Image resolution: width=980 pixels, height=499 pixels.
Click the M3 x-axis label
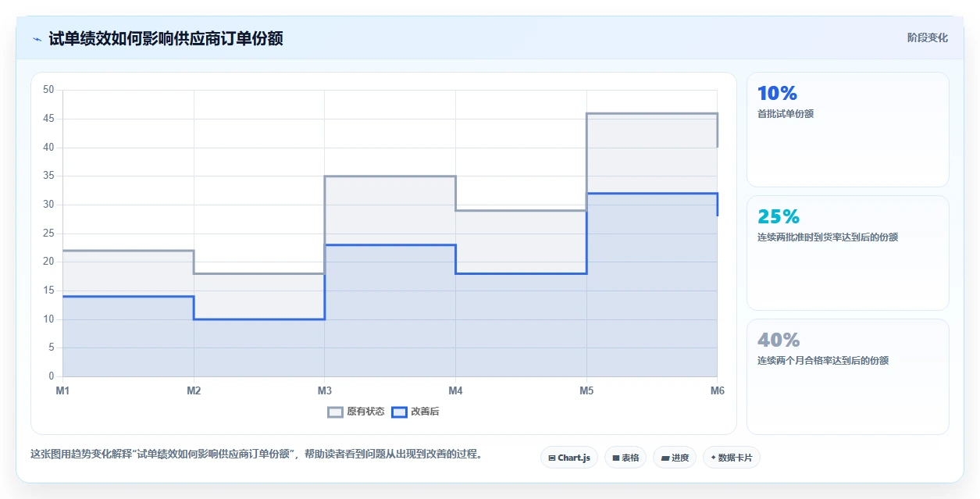pos(324,390)
